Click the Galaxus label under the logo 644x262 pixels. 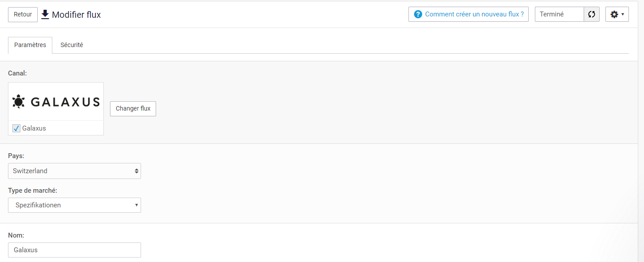[x=34, y=128]
